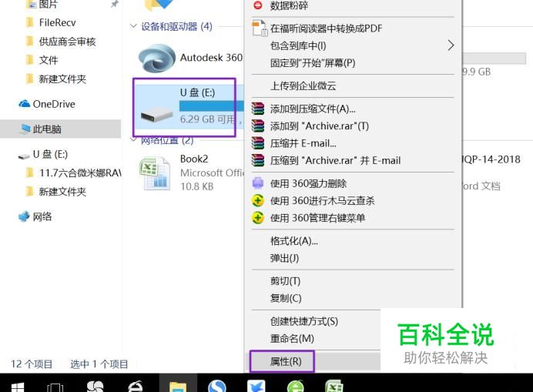Click the red 数据粉碎 icon
This screenshot has width=533, height=392.
258,5
